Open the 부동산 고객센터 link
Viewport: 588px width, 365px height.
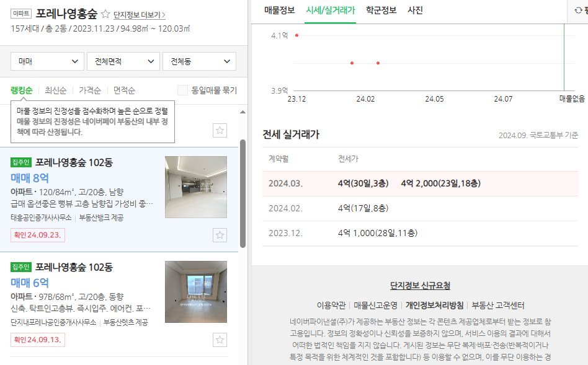498,306
